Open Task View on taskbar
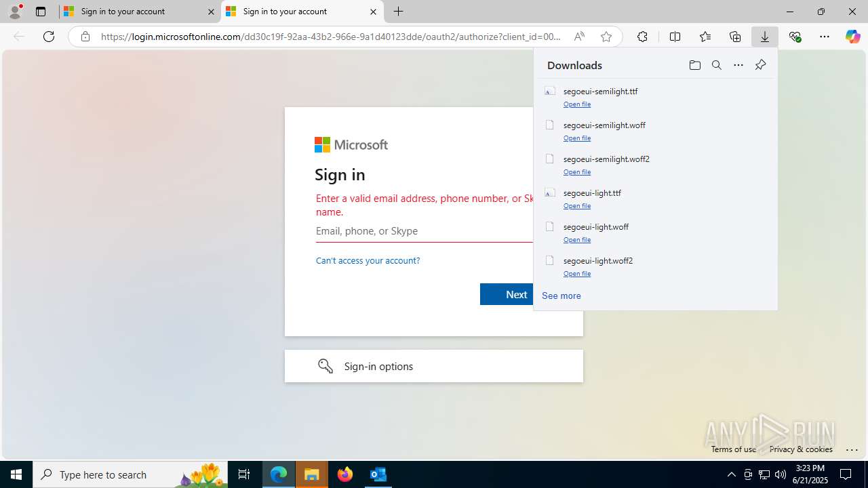Viewport: 868px width, 488px height. (x=244, y=474)
